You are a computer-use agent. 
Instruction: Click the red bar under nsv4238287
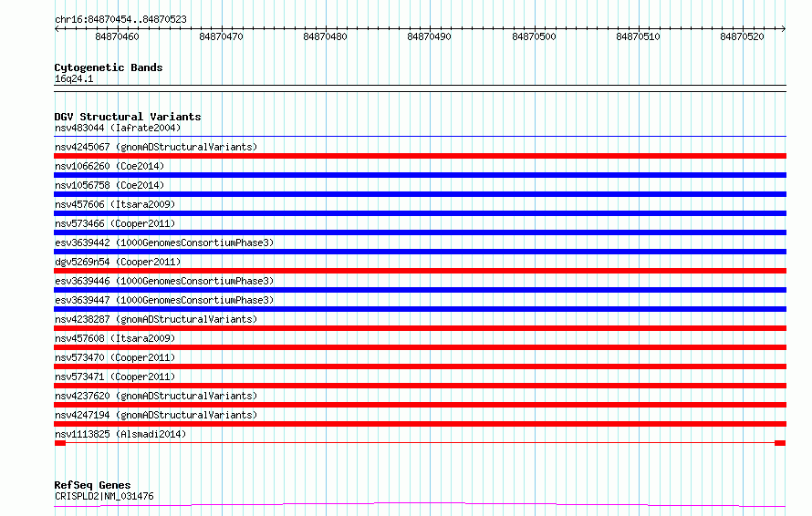tap(420, 328)
